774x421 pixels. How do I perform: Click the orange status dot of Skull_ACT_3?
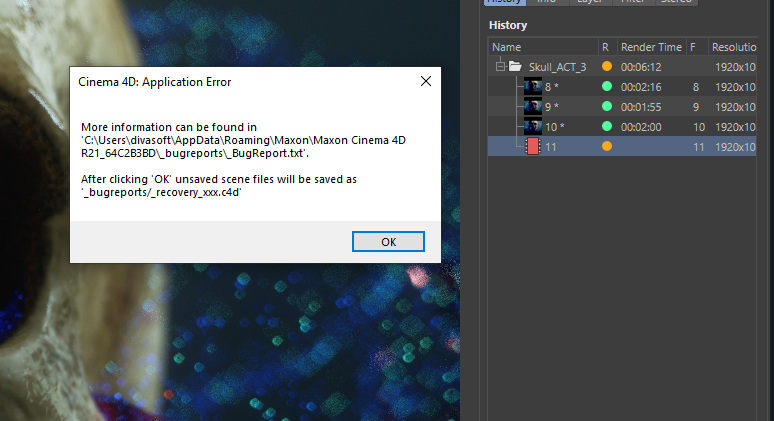[x=607, y=66]
